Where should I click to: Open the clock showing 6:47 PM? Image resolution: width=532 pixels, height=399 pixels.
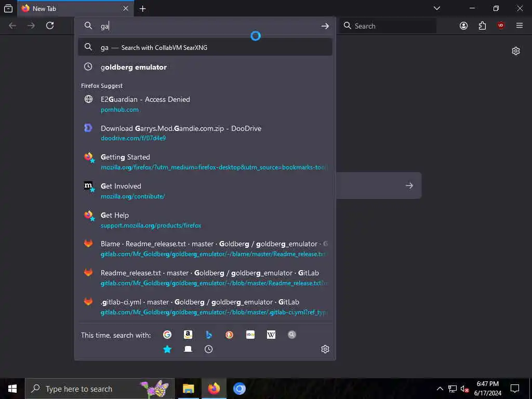487,389
